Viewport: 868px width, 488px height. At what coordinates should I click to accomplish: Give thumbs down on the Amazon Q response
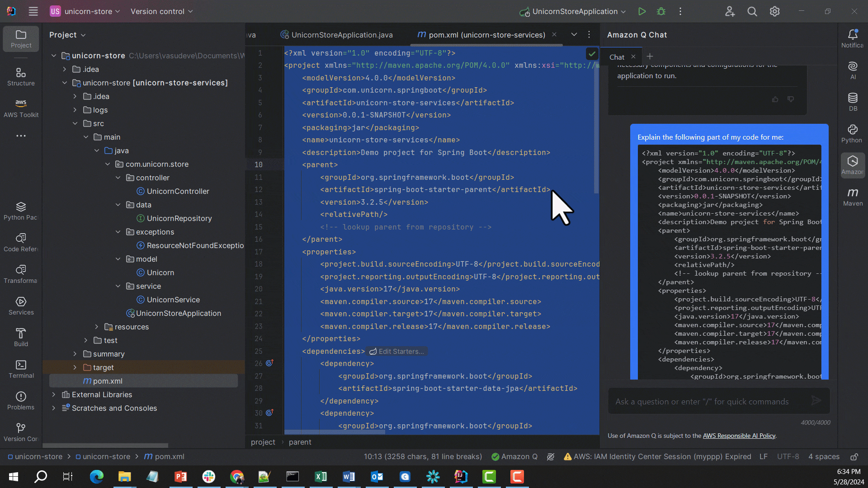[x=791, y=99]
